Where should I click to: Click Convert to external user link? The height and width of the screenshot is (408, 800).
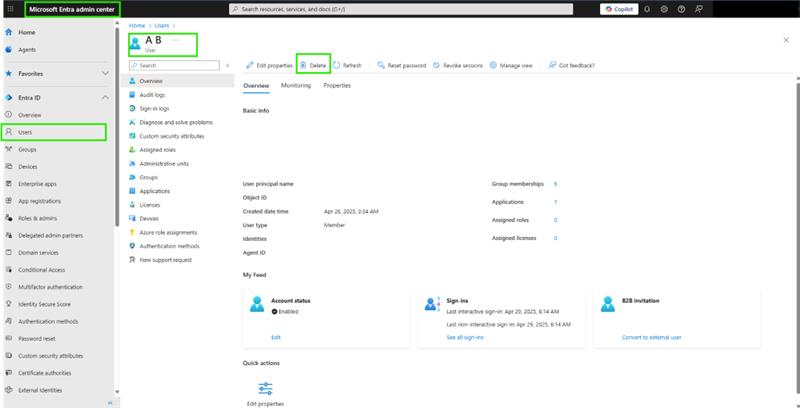pyautogui.click(x=652, y=338)
